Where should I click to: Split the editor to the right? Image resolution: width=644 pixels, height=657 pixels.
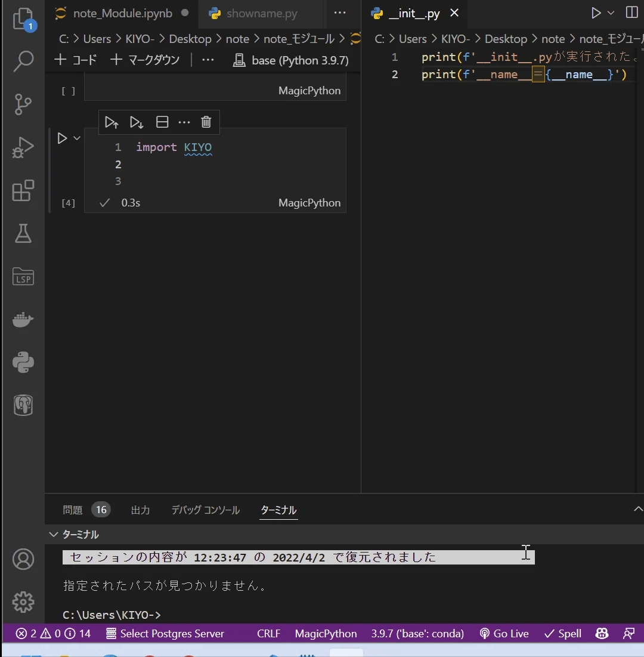(x=631, y=13)
